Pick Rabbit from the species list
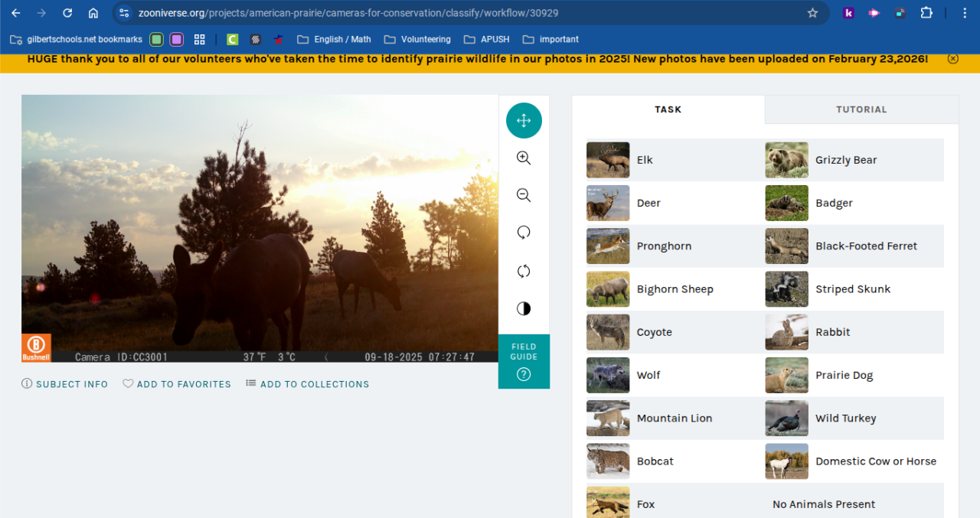The height and width of the screenshot is (518, 980). point(854,332)
